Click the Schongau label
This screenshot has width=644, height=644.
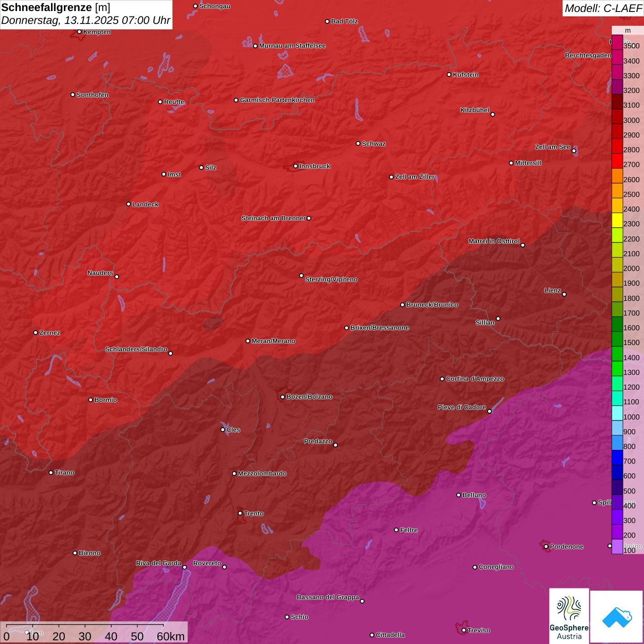click(214, 6)
